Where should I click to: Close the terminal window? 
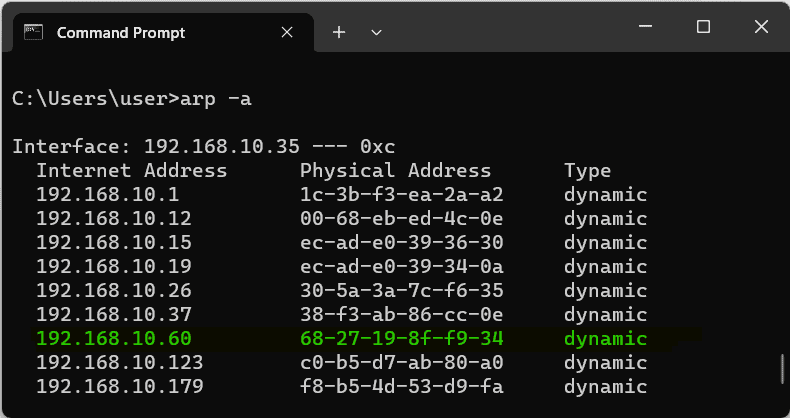[759, 28]
